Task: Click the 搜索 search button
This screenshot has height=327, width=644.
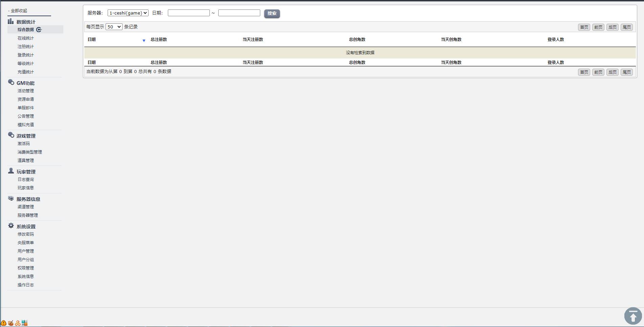Action: (x=272, y=14)
